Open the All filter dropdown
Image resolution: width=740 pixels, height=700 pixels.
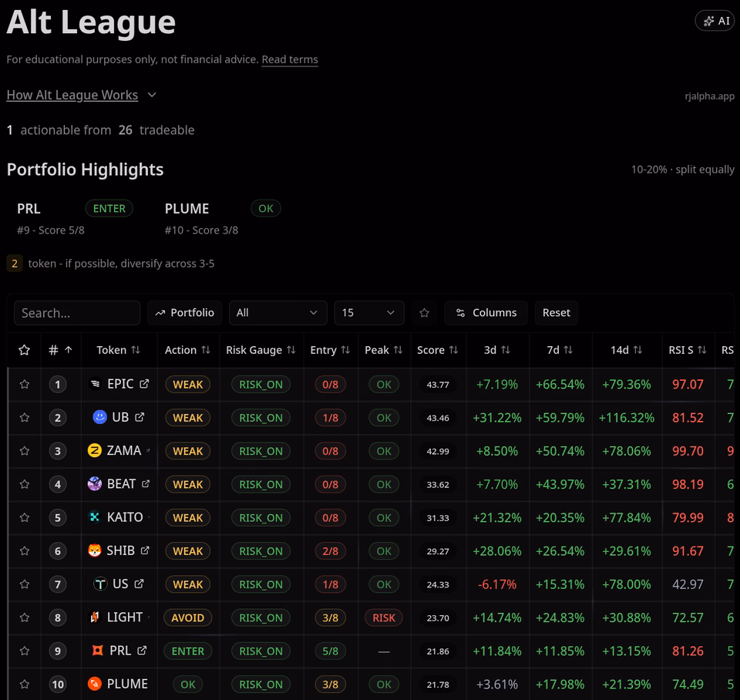[278, 313]
